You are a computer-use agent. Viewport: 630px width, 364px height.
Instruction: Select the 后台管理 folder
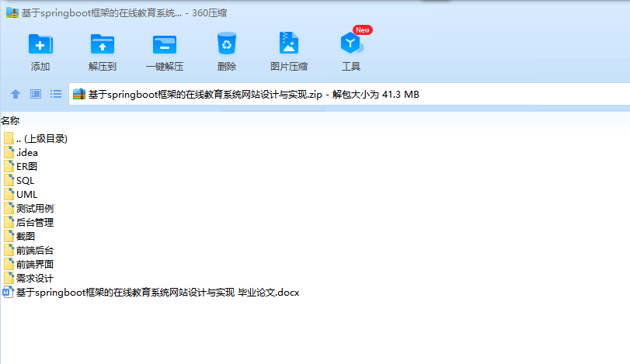pos(34,223)
